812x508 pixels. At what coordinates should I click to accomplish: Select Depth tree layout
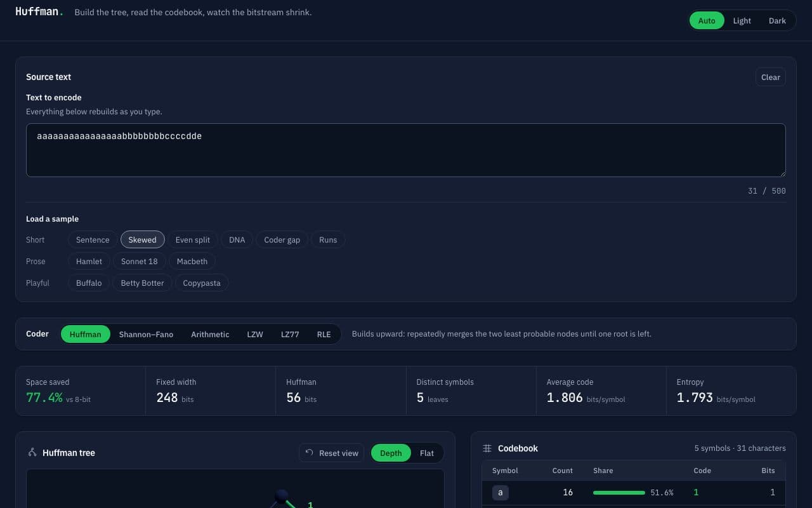click(x=391, y=453)
